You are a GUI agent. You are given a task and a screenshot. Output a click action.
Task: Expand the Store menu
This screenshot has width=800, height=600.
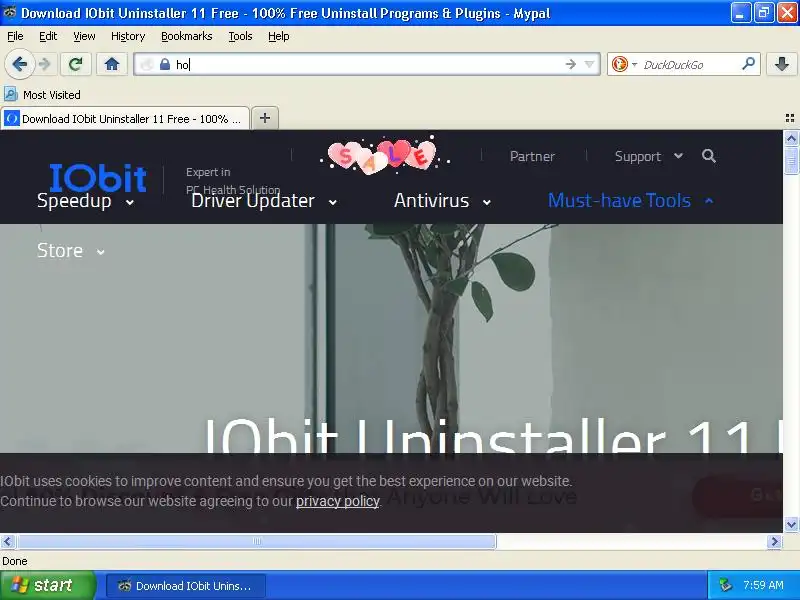pyautogui.click(x=71, y=251)
